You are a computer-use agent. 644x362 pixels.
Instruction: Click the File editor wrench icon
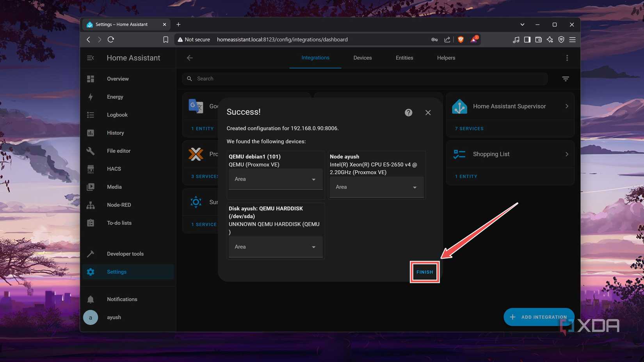pyautogui.click(x=90, y=151)
